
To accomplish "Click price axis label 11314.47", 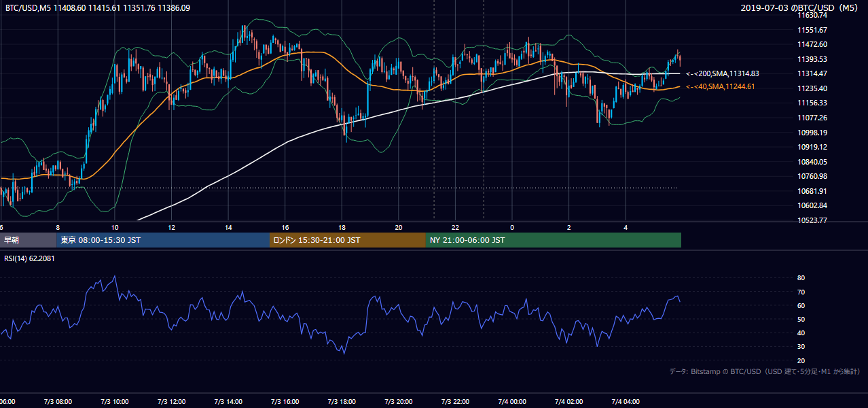I will point(812,73).
